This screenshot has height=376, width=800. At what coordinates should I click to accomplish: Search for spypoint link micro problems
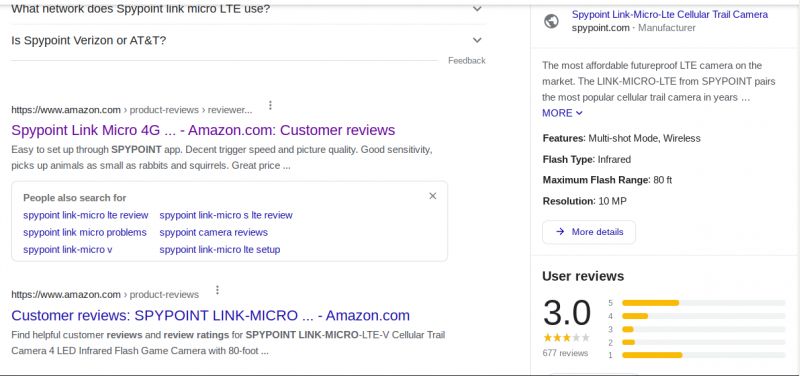coord(85,233)
